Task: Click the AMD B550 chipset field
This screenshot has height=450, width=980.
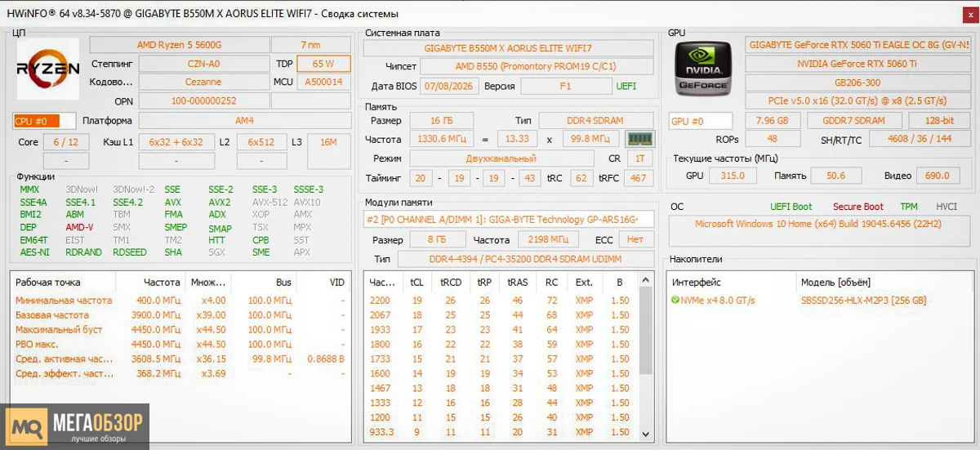Action: coord(537,66)
